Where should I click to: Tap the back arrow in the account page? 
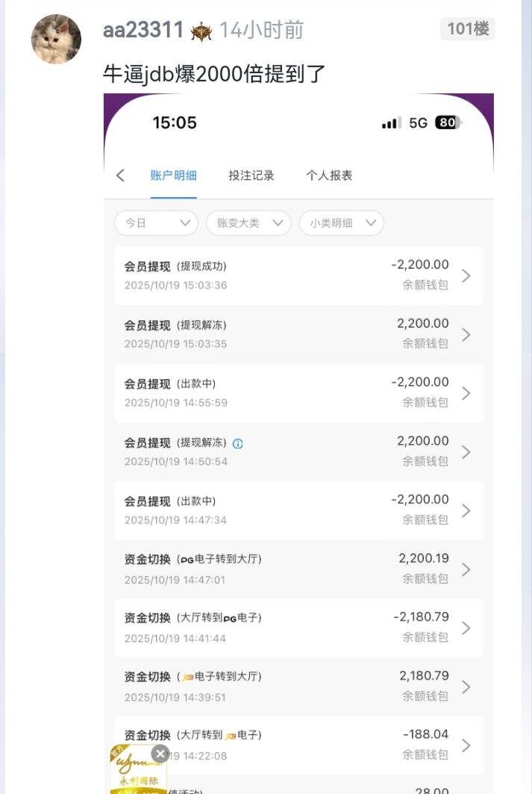click(x=121, y=175)
